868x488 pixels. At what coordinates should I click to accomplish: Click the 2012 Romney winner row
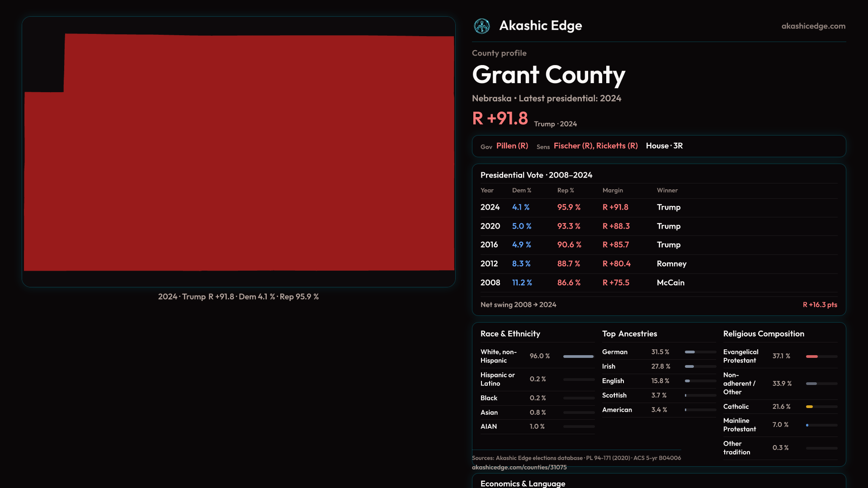tap(671, 264)
